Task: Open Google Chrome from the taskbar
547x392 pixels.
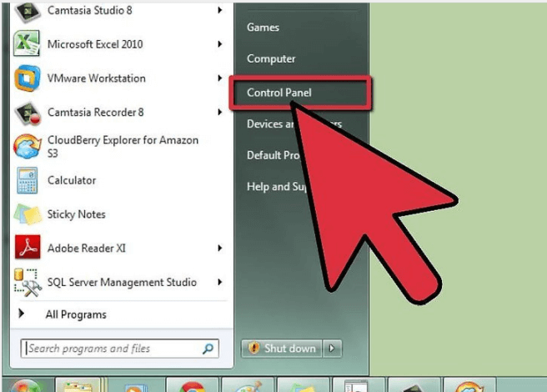Action: pos(192,387)
